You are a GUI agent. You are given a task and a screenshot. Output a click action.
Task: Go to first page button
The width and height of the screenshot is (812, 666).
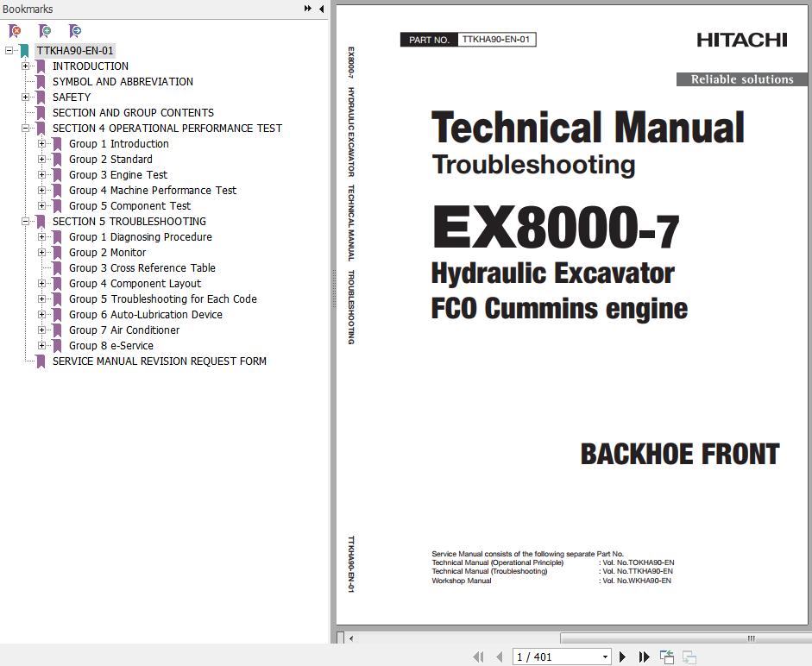[479, 657]
